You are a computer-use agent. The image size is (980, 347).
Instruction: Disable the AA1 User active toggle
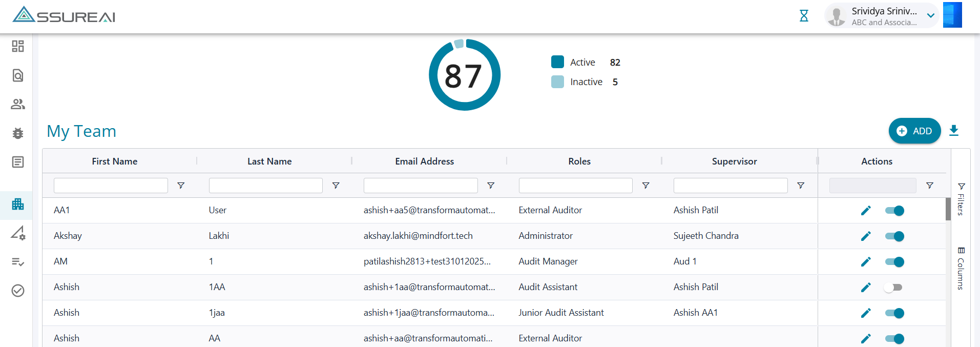tap(894, 211)
